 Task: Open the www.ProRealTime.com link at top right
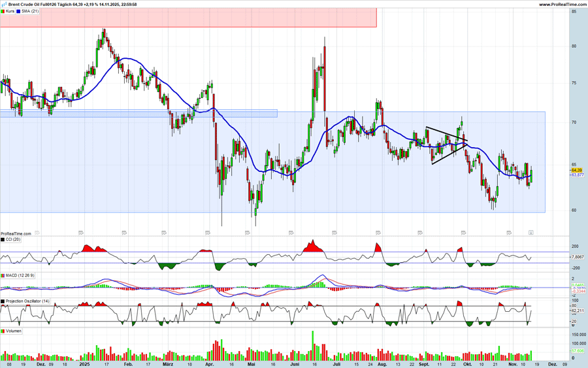pyautogui.click(x=562, y=5)
